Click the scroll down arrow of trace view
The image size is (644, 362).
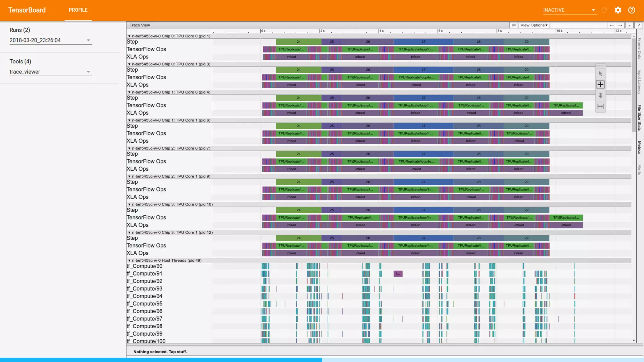click(634, 340)
